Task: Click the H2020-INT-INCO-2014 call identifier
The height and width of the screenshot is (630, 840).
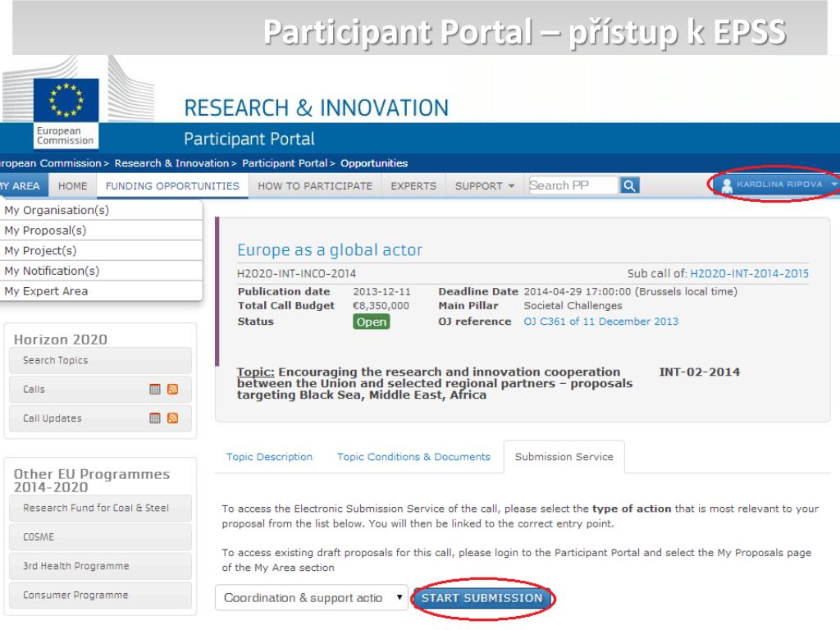Action: click(296, 274)
